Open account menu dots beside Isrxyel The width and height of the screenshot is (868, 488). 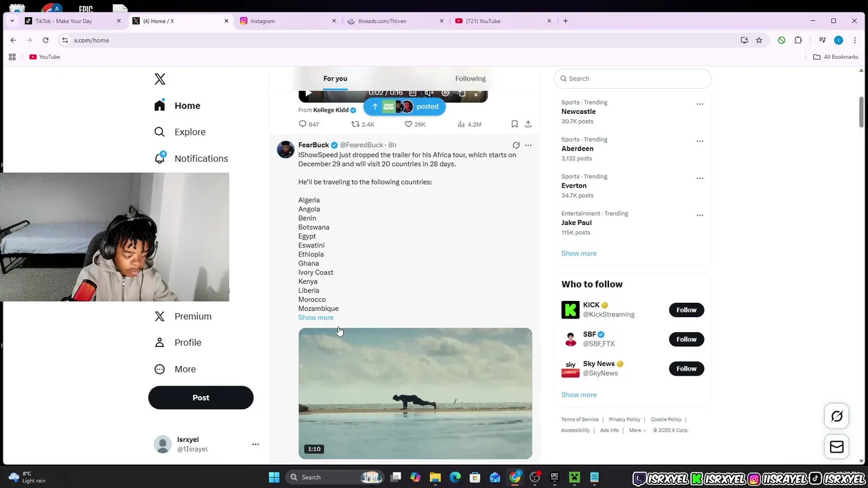[x=256, y=445]
